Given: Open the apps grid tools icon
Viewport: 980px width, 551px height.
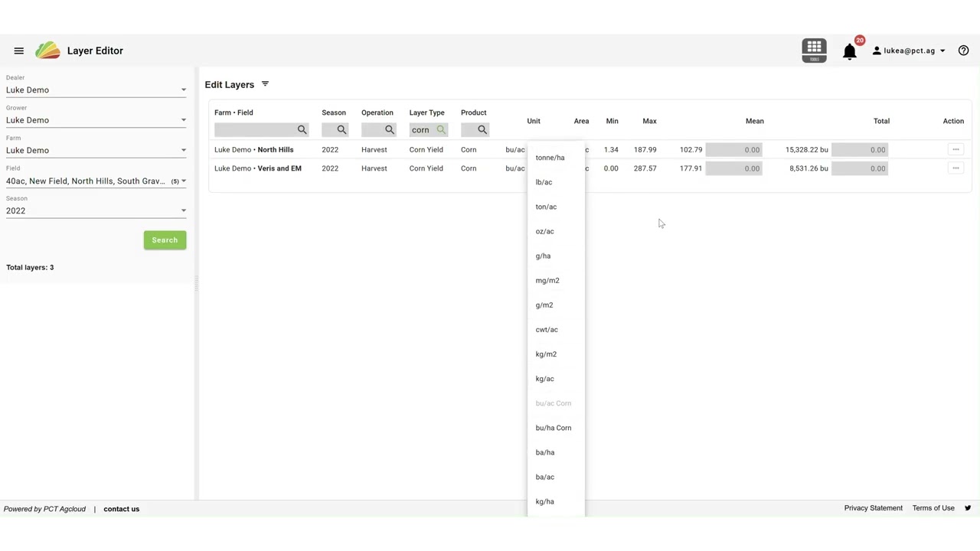Looking at the screenshot, I should click(x=814, y=51).
